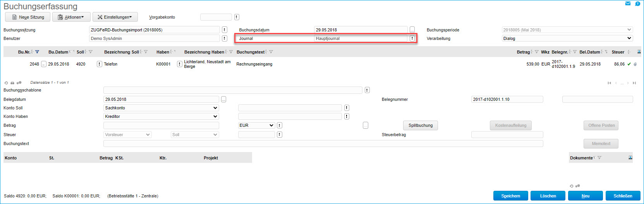Open the Aktionen dropdown menu
The width and height of the screenshot is (644, 204).
click(71, 17)
